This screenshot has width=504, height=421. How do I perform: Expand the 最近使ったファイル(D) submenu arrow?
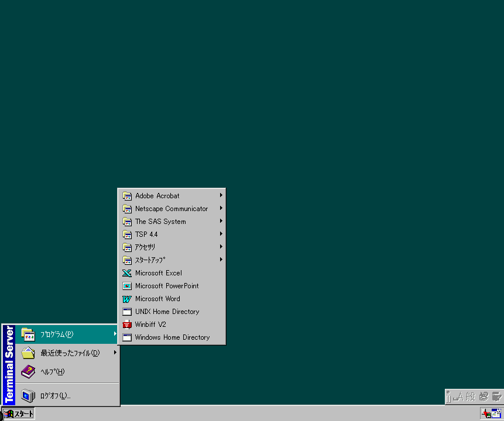pos(115,352)
